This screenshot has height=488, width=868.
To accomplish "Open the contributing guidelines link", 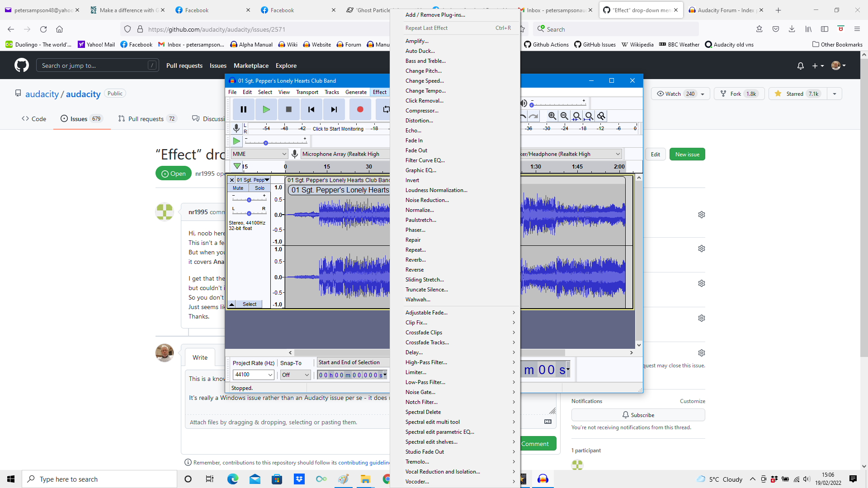I will coord(364,462).
